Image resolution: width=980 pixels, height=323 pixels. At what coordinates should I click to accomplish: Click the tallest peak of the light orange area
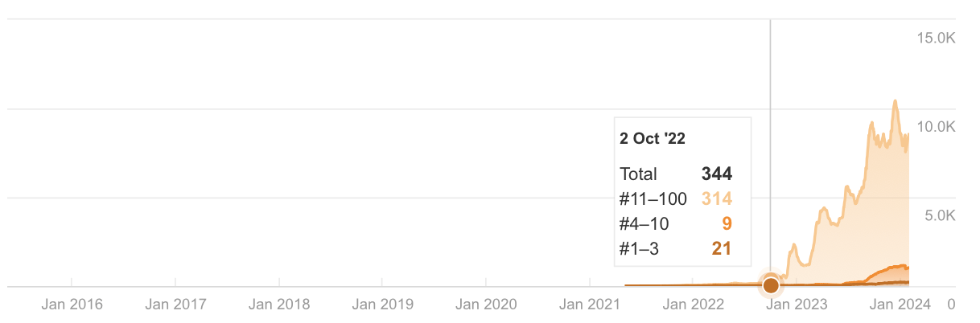pos(895,102)
